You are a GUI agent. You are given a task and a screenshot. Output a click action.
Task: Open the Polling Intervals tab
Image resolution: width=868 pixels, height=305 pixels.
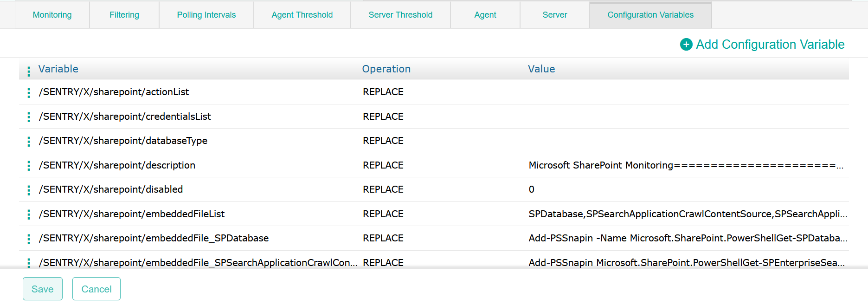click(206, 15)
